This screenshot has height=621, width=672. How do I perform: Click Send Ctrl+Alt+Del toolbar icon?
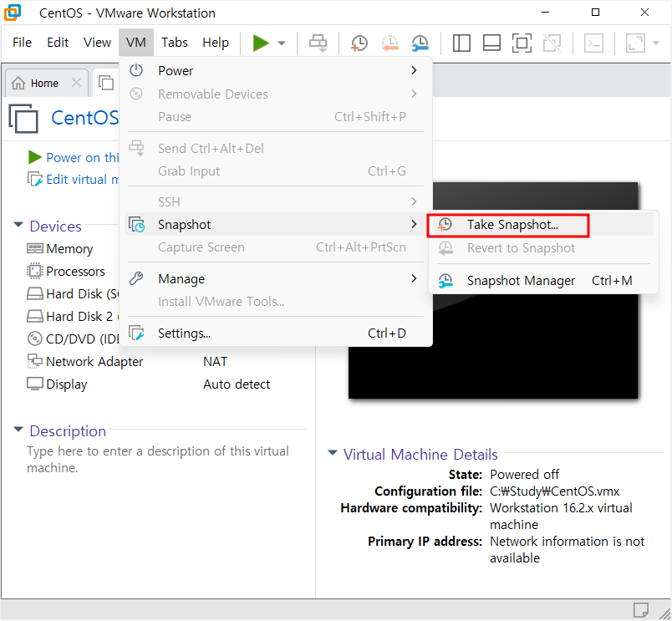click(318, 43)
